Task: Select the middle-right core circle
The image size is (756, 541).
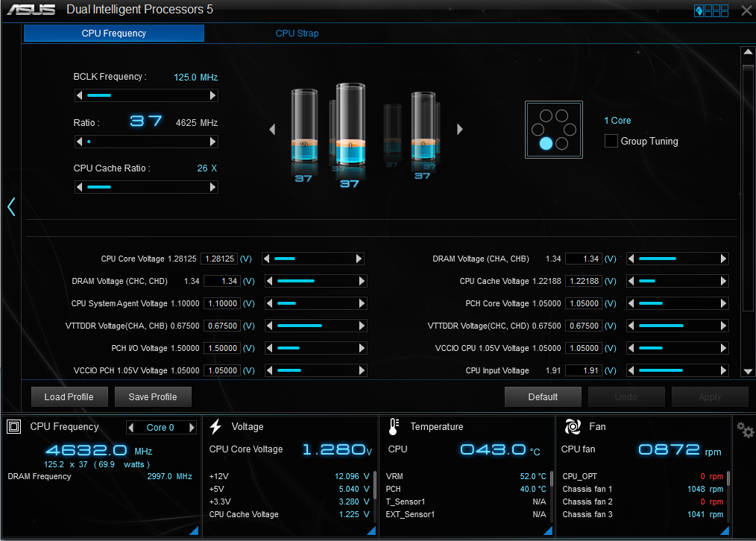Action: (x=570, y=130)
